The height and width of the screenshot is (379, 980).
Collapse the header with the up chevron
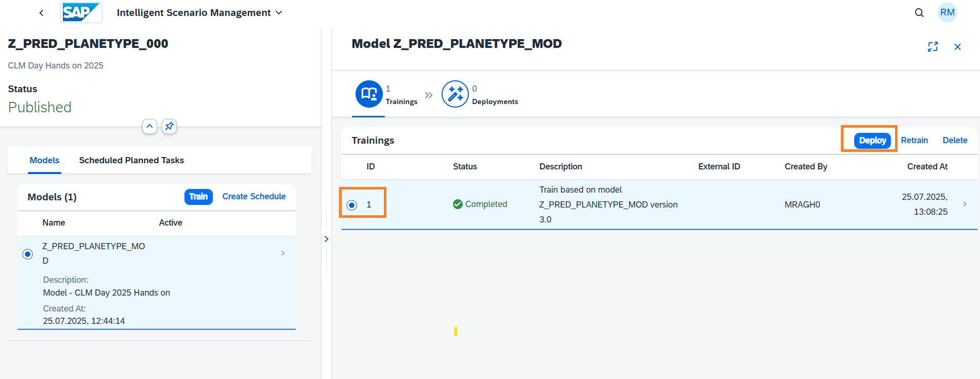tap(149, 126)
